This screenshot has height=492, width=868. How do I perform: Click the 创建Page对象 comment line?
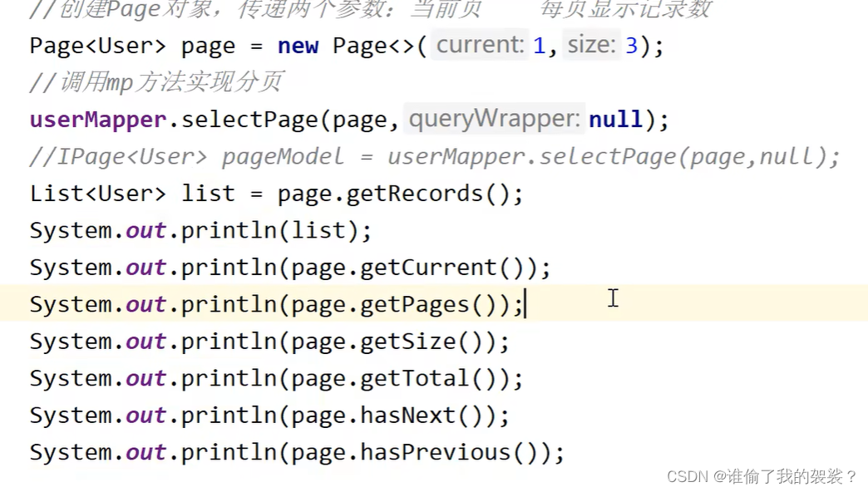coord(249,10)
